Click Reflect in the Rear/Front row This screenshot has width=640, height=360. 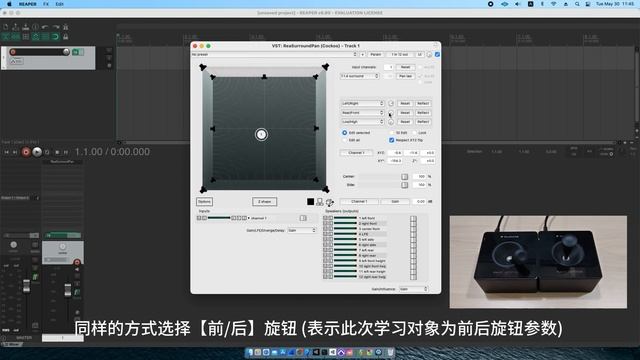pos(423,113)
